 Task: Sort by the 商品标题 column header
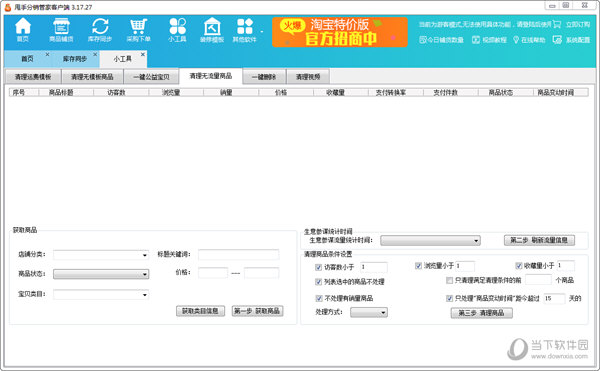(66, 92)
